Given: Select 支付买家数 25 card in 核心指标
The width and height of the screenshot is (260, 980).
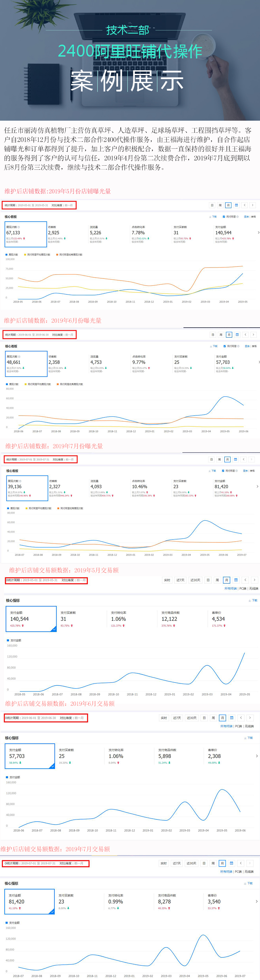Looking at the screenshot, I should click(x=80, y=756).
